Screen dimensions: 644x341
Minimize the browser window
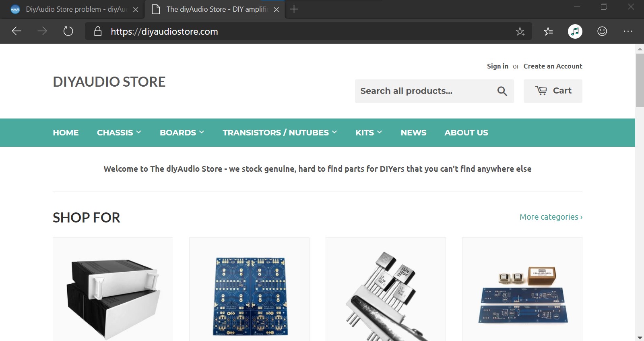tap(577, 7)
